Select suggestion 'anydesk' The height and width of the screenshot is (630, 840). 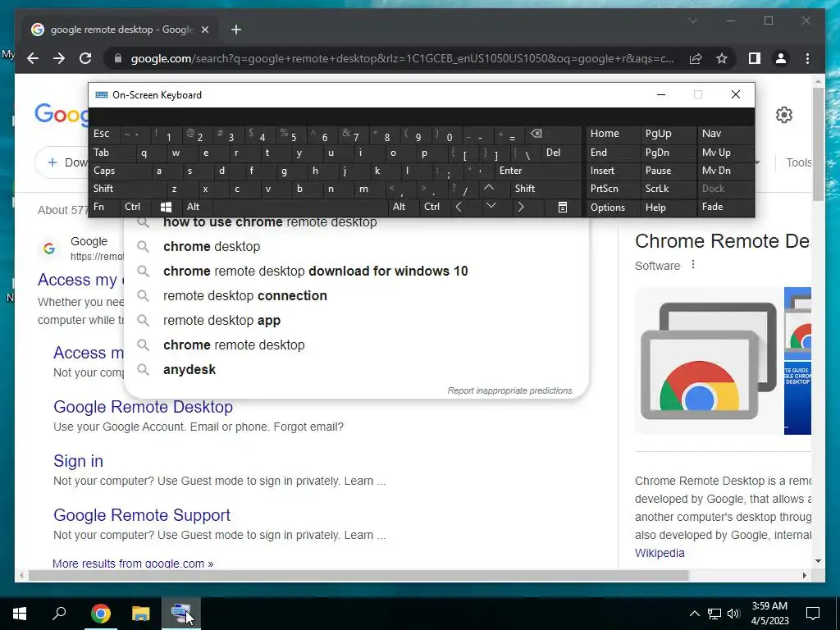(356, 370)
